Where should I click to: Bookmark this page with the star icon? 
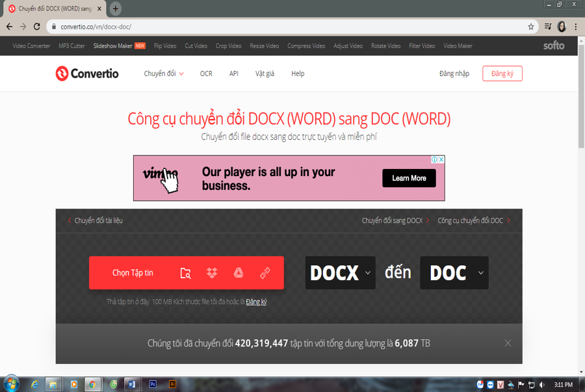(x=531, y=27)
